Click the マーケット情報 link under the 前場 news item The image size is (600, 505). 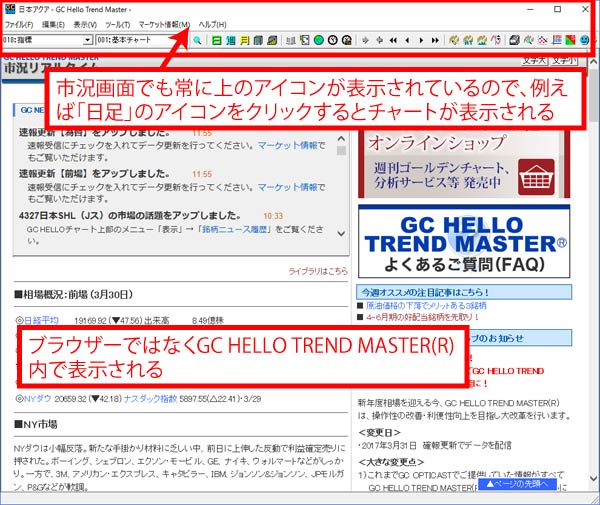[288, 187]
